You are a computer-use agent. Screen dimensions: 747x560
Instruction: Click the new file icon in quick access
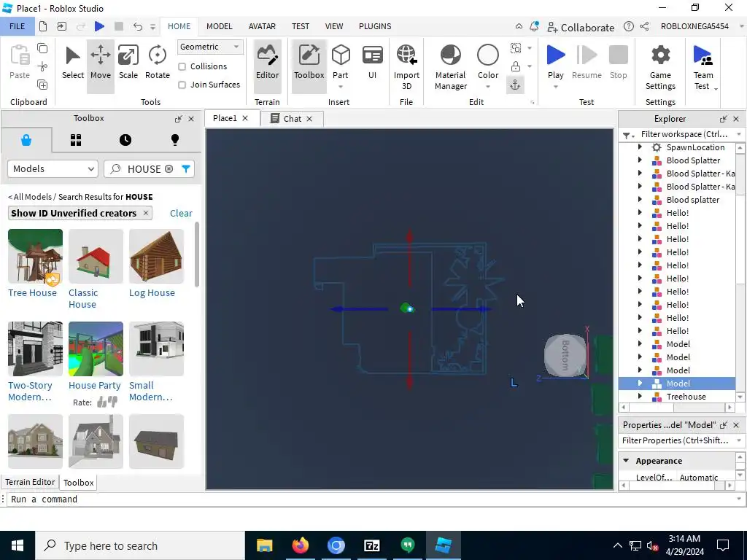click(43, 26)
